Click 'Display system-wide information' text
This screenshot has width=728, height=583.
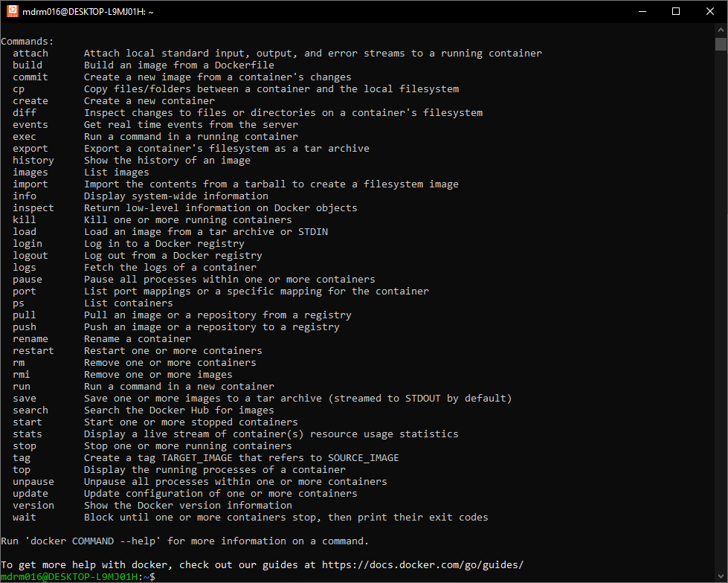pos(176,196)
